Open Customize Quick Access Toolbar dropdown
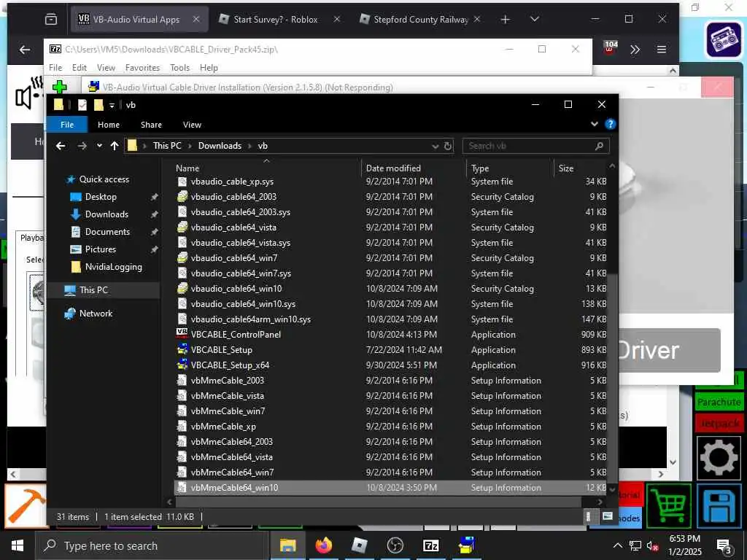 (112, 105)
